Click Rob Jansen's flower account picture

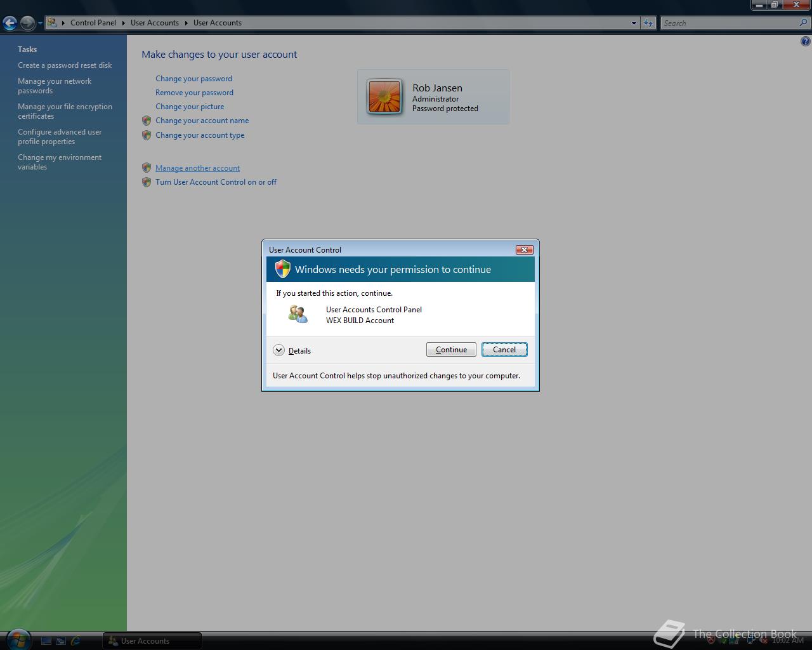tap(384, 97)
